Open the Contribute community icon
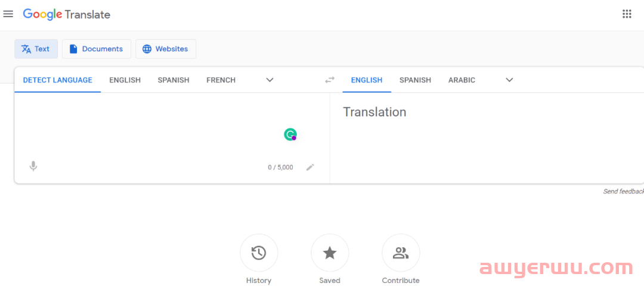The image size is (644, 286). [x=401, y=253]
